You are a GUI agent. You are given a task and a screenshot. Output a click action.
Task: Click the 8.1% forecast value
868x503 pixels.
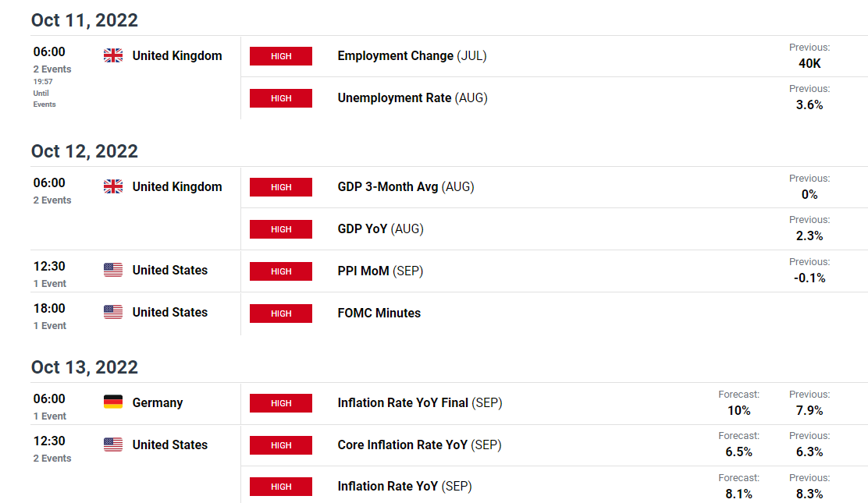738,494
